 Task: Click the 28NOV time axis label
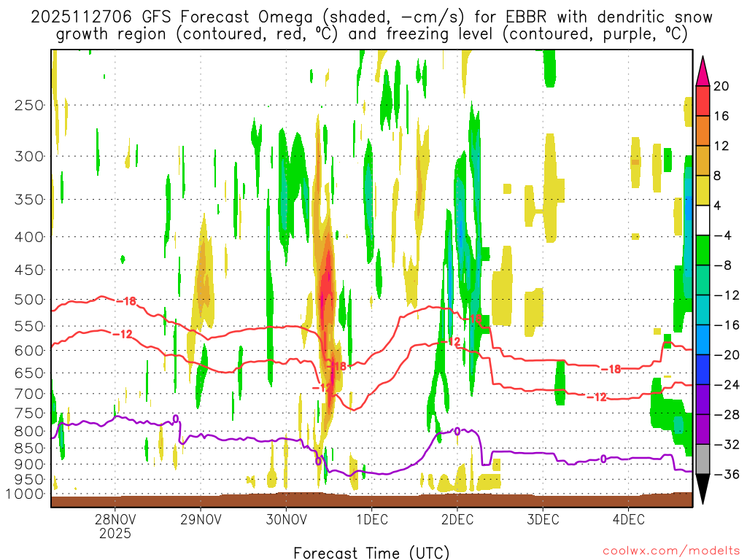click(115, 519)
